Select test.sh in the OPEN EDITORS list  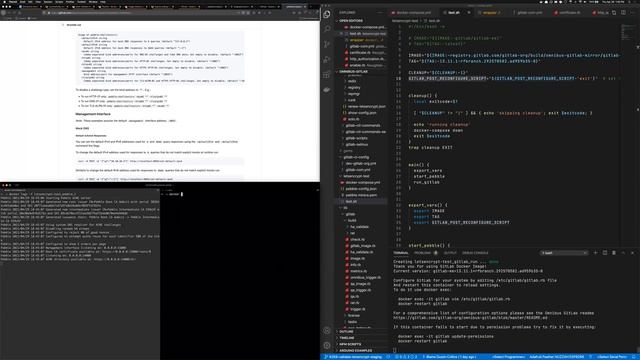pos(367,33)
